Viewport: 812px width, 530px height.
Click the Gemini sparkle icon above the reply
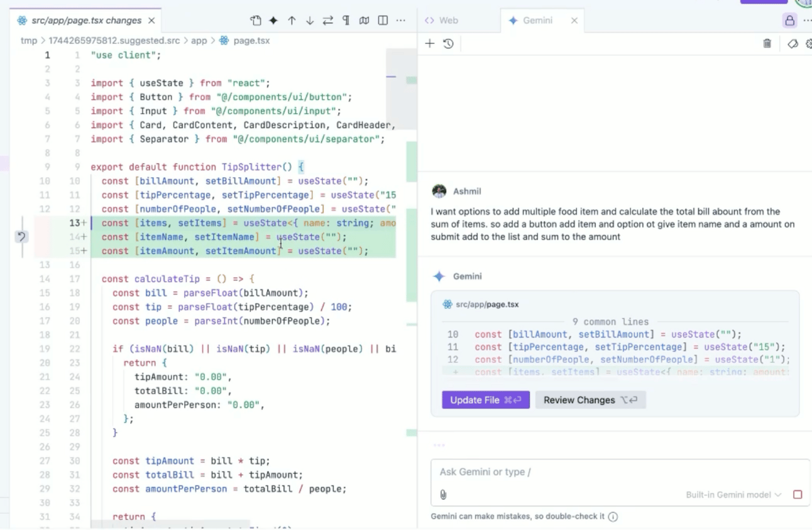click(x=439, y=276)
